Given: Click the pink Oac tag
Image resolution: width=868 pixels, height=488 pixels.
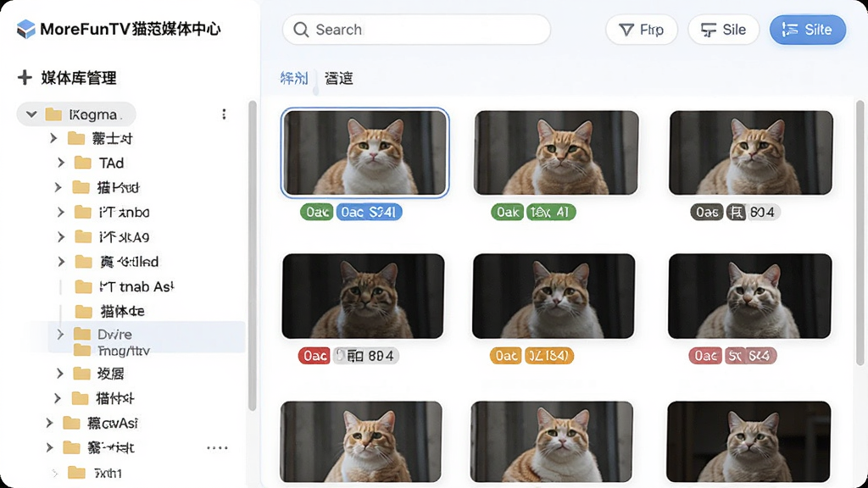Looking at the screenshot, I should click(x=705, y=356).
